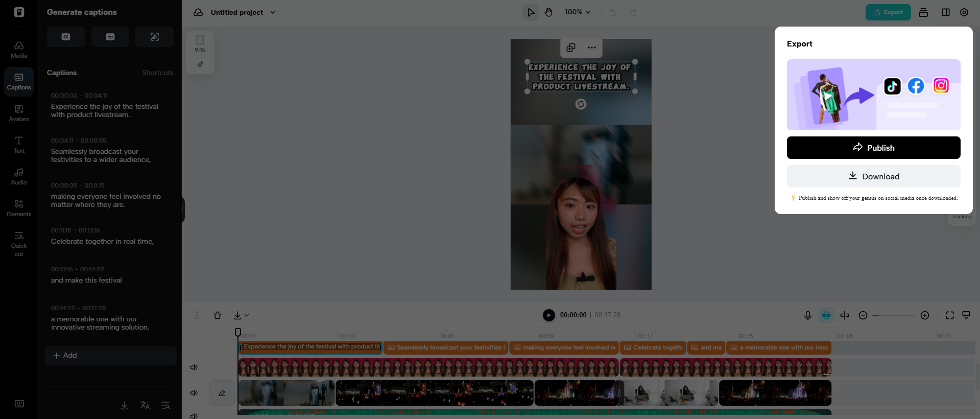Click the CapCut logo icon
980x419 pixels.
click(x=19, y=12)
